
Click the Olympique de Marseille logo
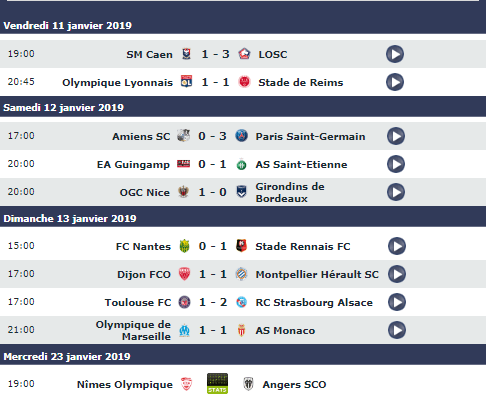click(184, 330)
